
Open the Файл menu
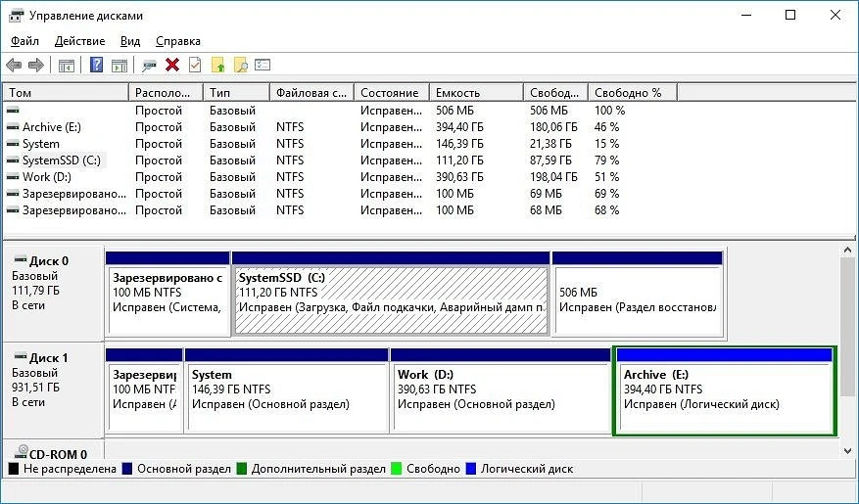pos(24,41)
